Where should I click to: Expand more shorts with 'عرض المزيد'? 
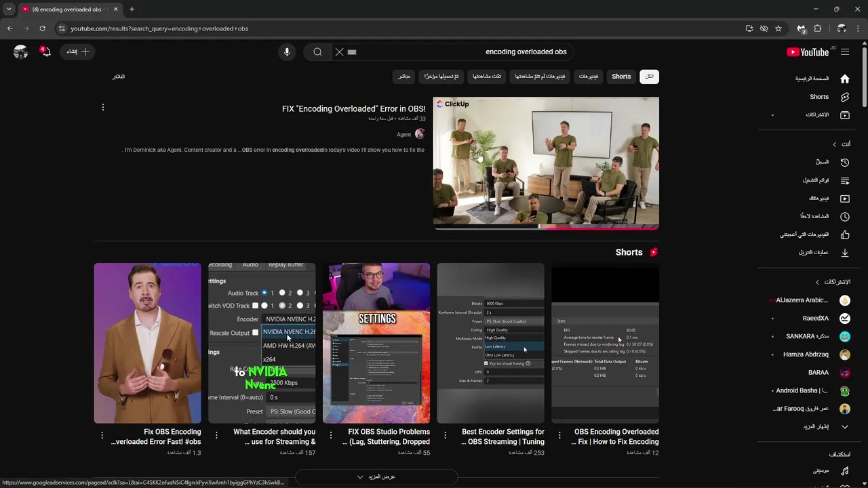[376, 476]
